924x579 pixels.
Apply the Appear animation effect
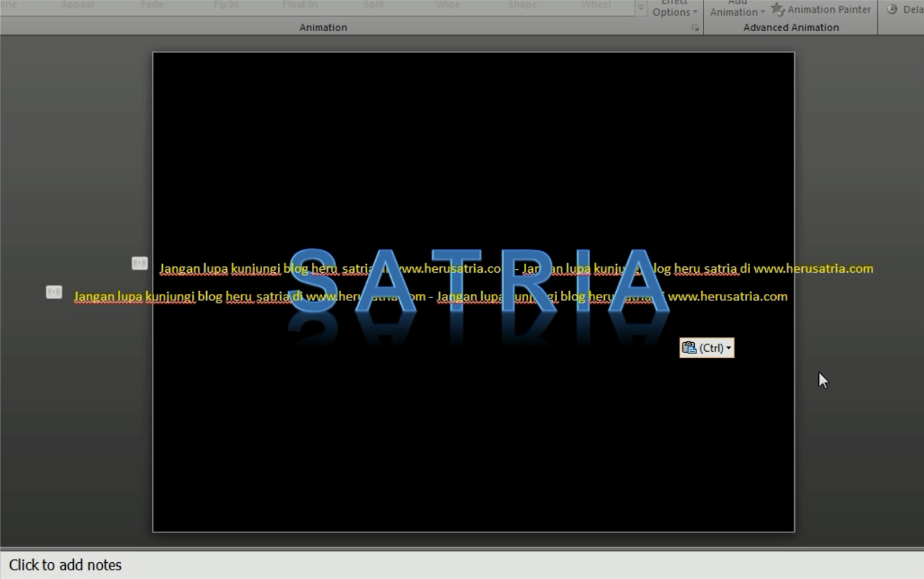coord(77,5)
